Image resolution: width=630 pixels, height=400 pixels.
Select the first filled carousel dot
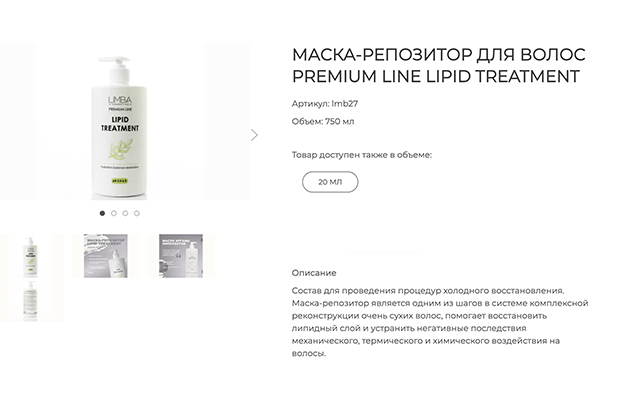click(102, 213)
